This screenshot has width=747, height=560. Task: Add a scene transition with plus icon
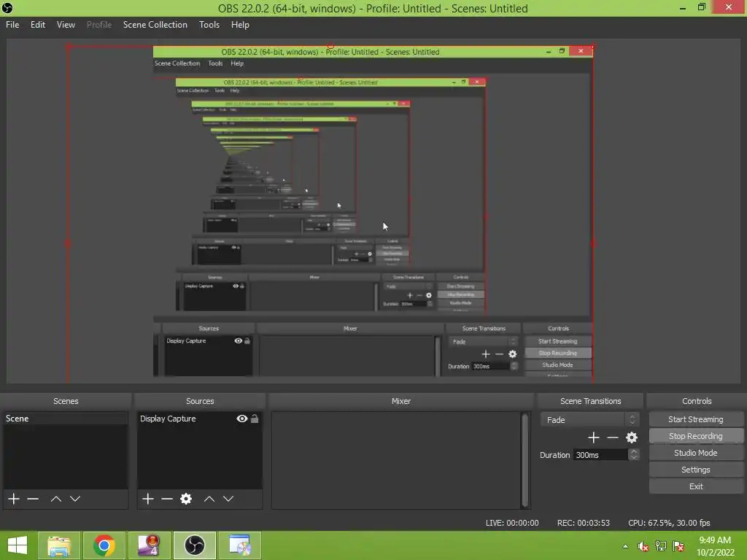point(594,437)
